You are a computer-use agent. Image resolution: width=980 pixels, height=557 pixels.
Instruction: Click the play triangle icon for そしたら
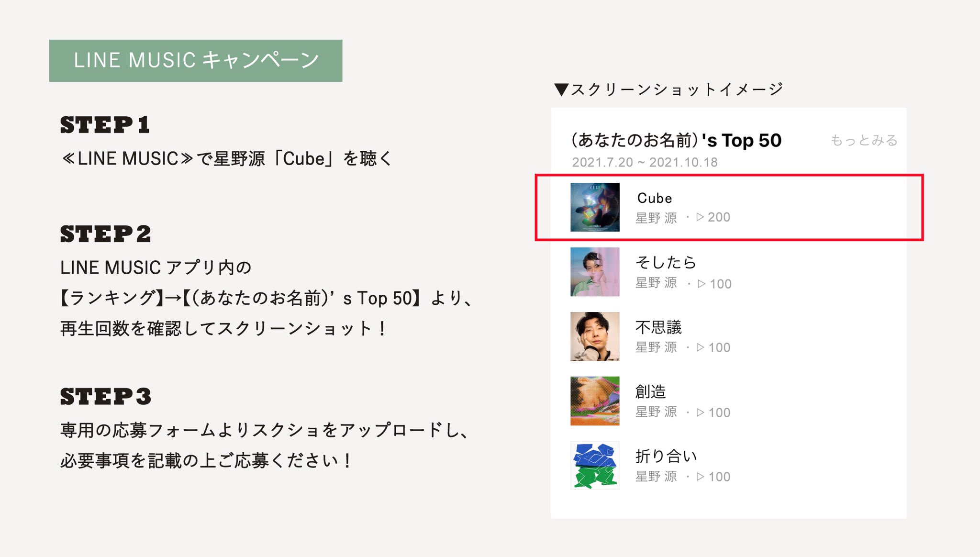[x=702, y=284]
